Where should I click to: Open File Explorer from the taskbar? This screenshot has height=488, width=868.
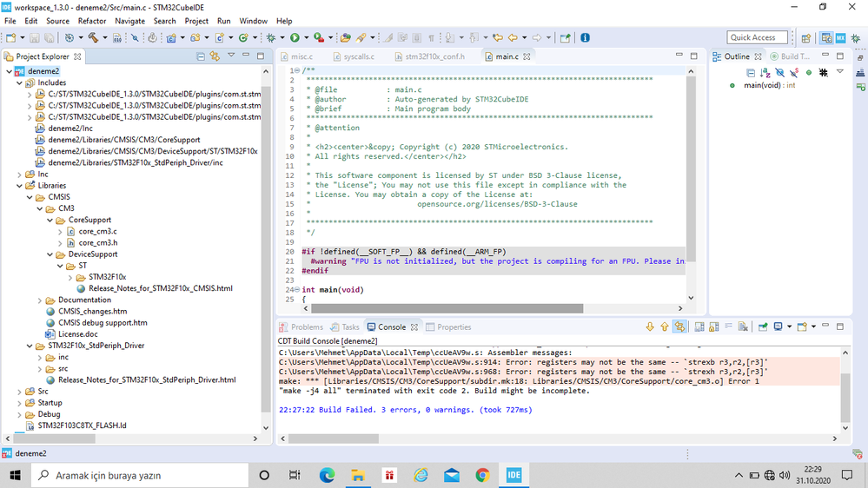pos(358,475)
